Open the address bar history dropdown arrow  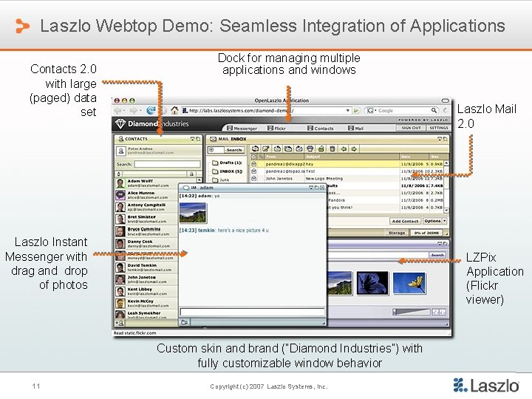(x=347, y=110)
